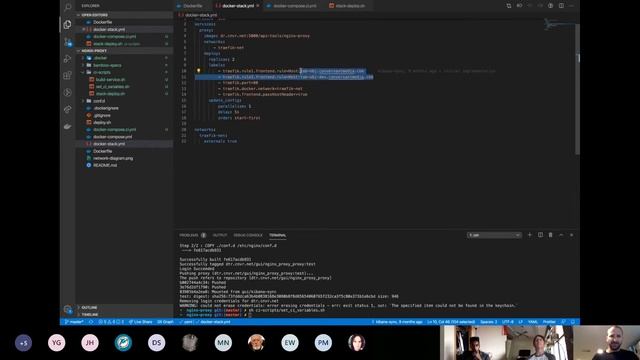Expand the conf.d folder
Image resolution: width=640 pixels, height=360 pixels.
[124, 101]
